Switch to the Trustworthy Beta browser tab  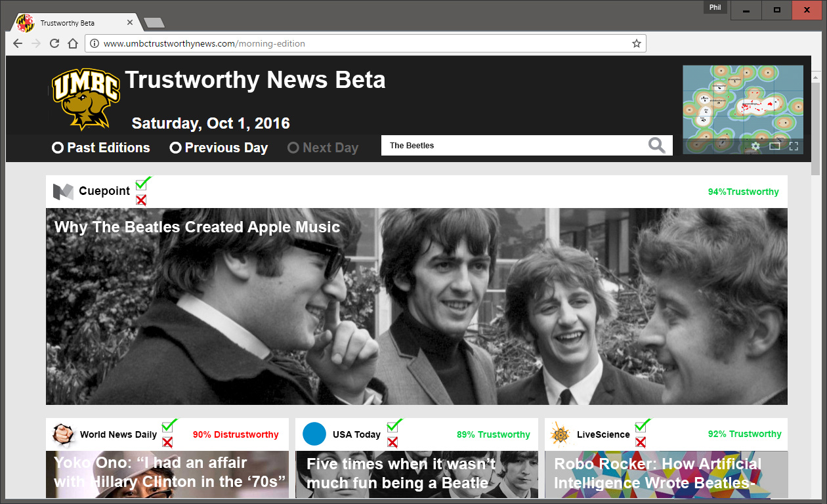pos(72,23)
